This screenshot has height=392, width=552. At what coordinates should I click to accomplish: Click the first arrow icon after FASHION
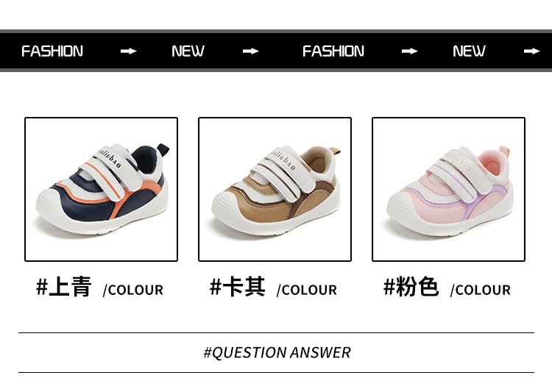tap(129, 51)
